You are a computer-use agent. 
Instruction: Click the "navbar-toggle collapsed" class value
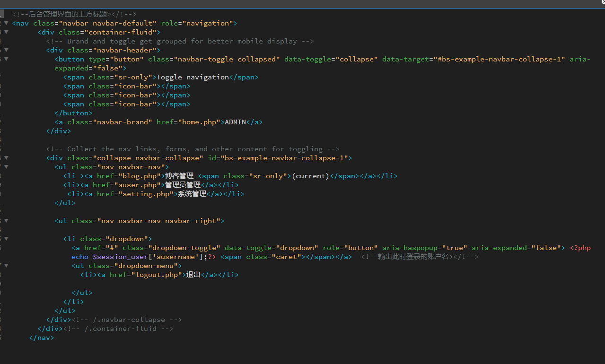(227, 59)
